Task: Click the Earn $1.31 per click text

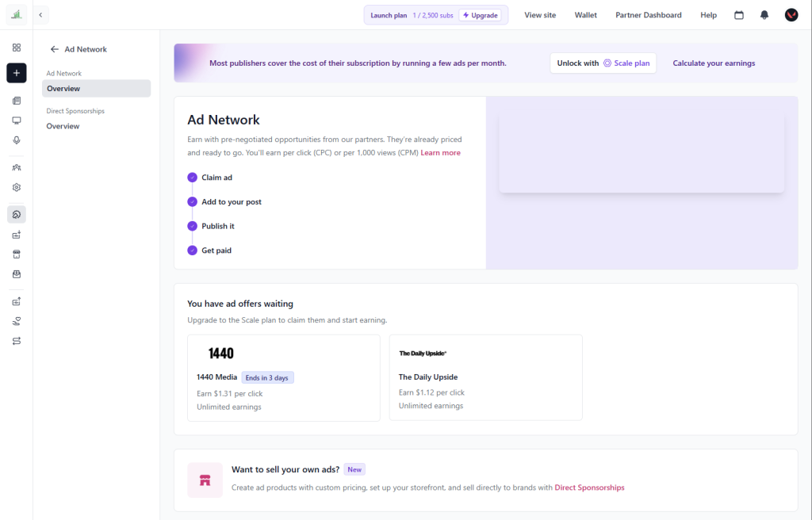Action: pyautogui.click(x=229, y=394)
